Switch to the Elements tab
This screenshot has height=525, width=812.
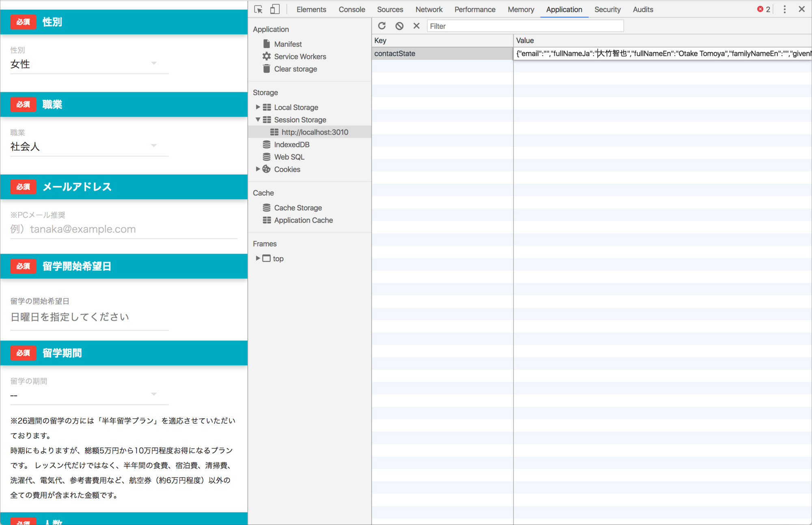311,9
